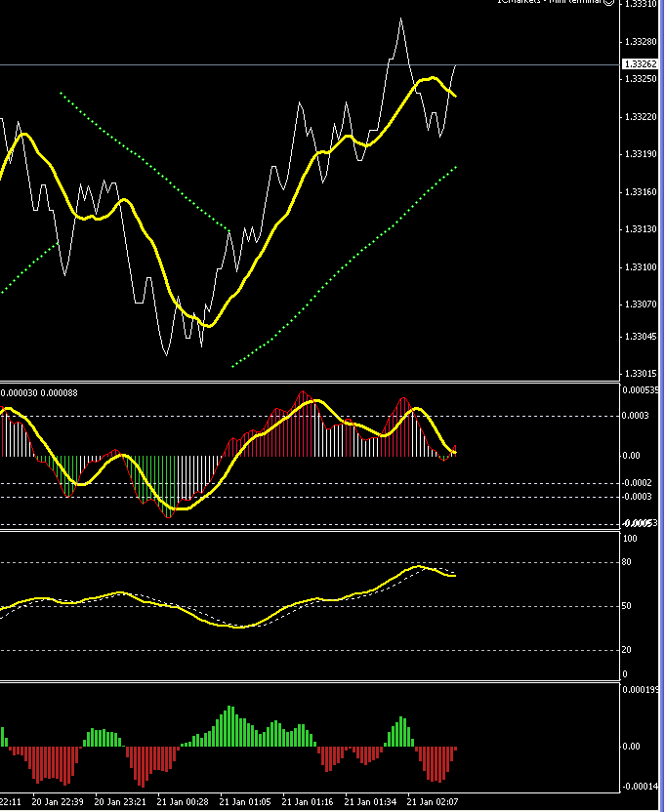This screenshot has height=812, width=665.
Task: Click time label 20 Jan 23:21
Action: (120, 802)
